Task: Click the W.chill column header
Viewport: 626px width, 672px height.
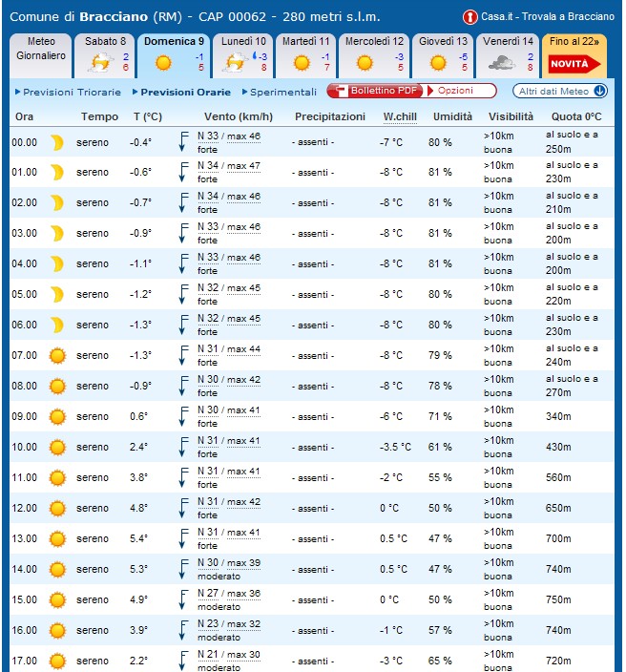Action: (400, 116)
